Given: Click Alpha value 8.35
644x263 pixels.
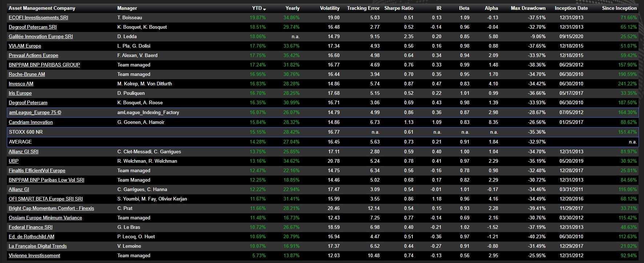Looking at the screenshot, I should point(493,122).
